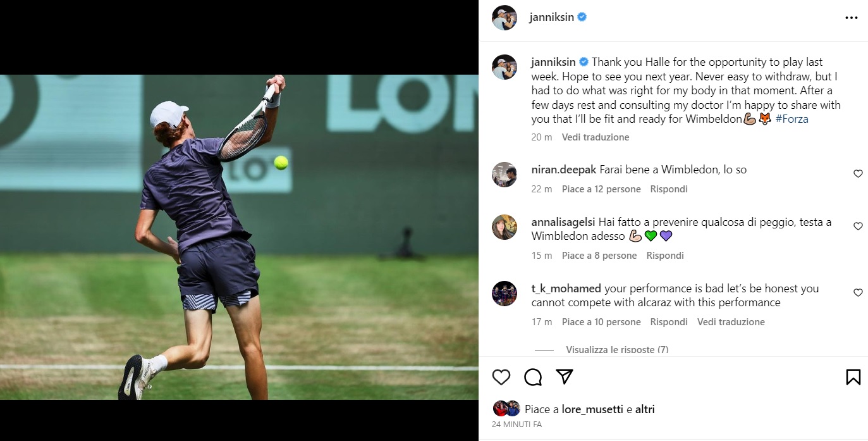Reply to niran.deepak's comment
Viewport: 868px width, 441px height.
point(669,189)
